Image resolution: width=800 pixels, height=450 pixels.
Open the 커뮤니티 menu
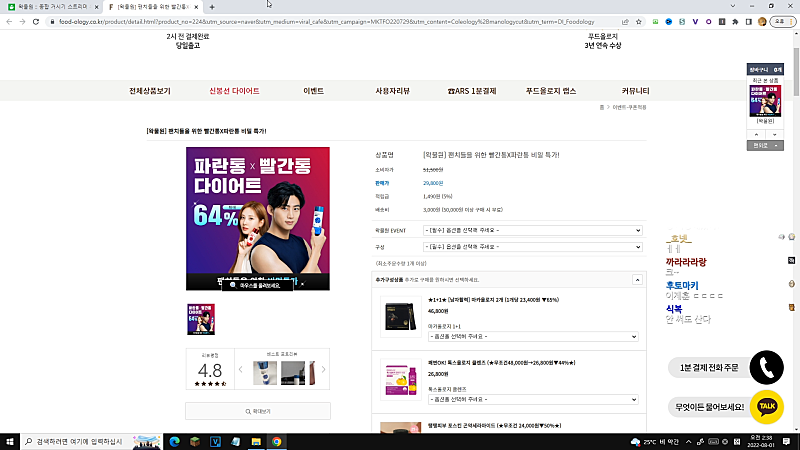[635, 90]
